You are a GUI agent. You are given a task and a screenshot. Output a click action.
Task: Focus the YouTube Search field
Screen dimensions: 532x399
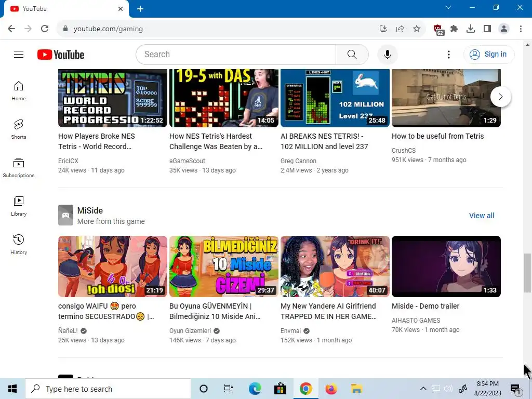click(x=236, y=54)
